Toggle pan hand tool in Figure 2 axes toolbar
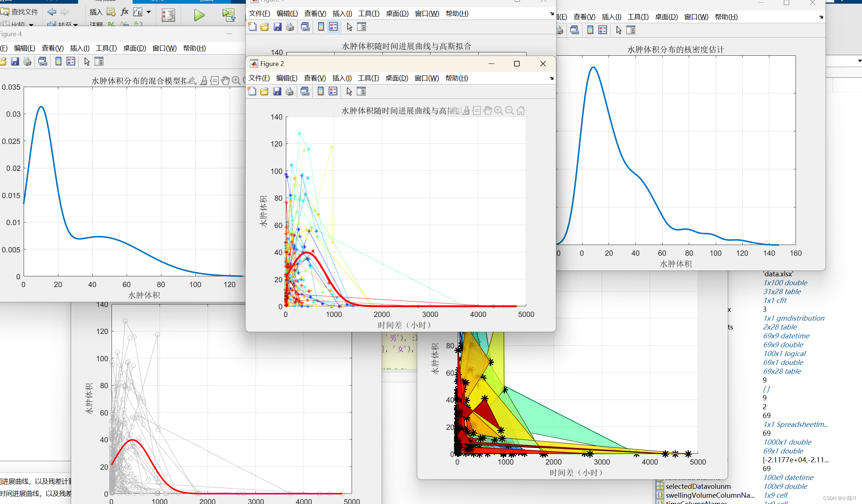The image size is (862, 504). (488, 110)
